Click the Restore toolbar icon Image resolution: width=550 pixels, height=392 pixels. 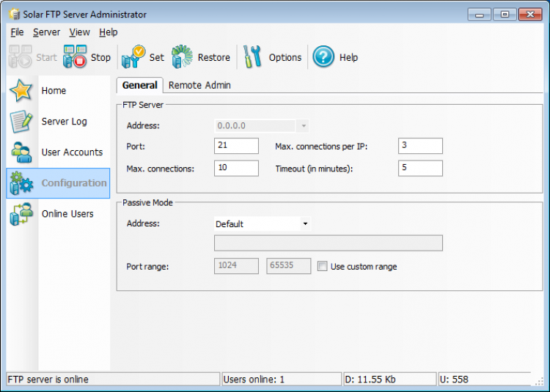[182, 56]
